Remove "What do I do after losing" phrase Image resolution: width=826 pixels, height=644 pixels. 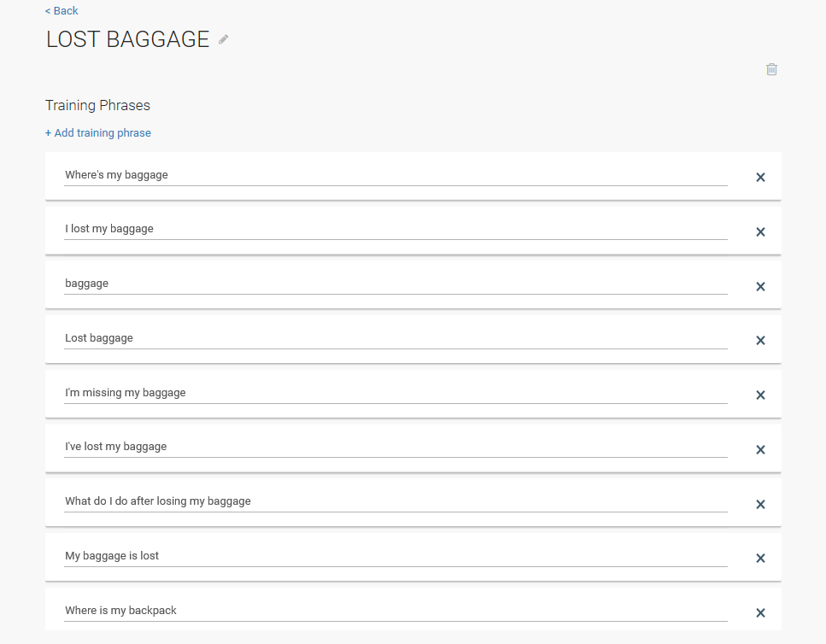click(760, 505)
